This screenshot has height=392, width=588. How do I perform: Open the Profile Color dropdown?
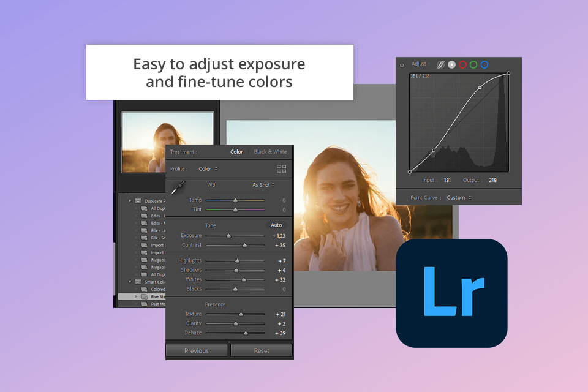(208, 169)
